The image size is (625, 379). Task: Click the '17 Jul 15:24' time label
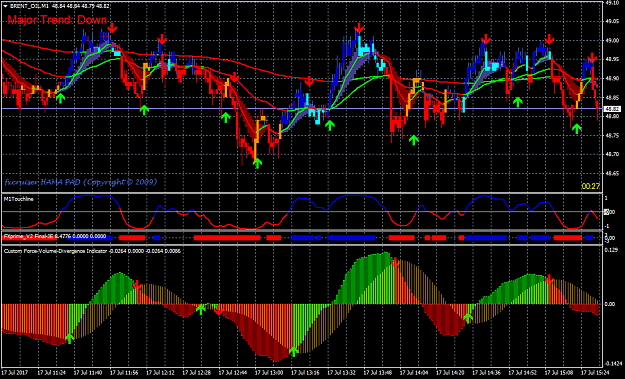595,373
